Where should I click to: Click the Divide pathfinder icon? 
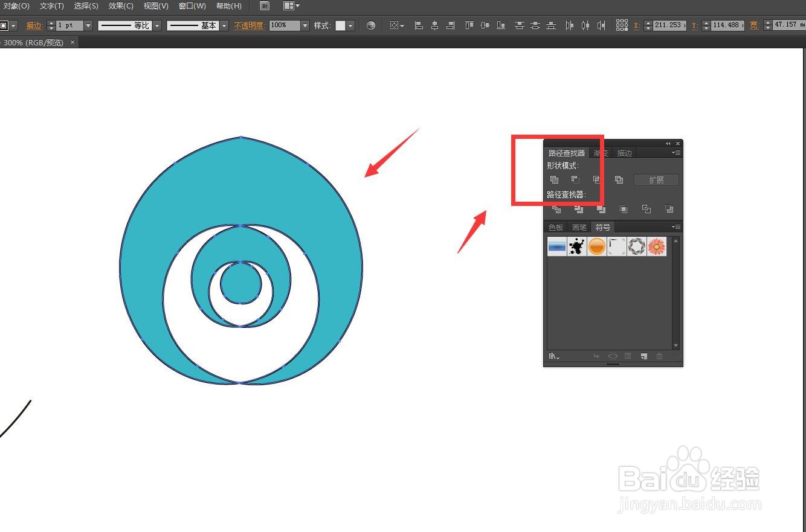556,209
